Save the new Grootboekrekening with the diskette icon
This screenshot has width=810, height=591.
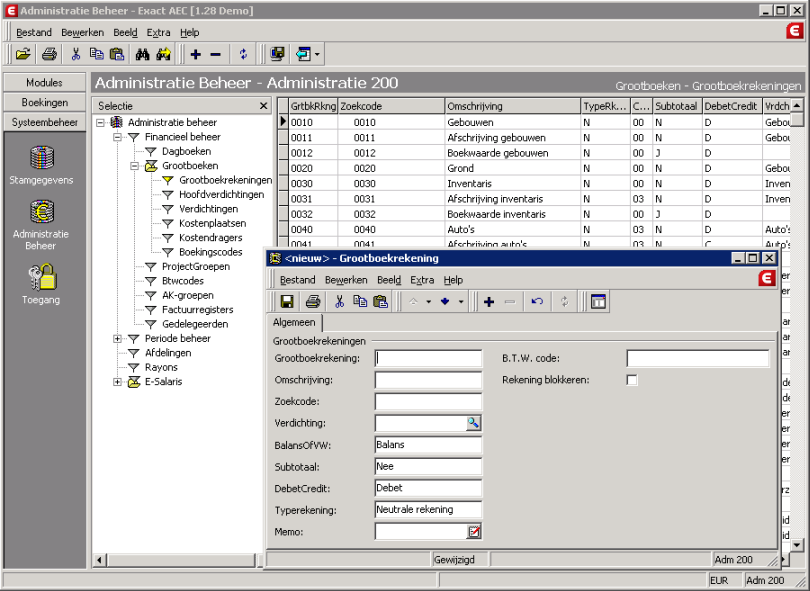[x=287, y=302]
